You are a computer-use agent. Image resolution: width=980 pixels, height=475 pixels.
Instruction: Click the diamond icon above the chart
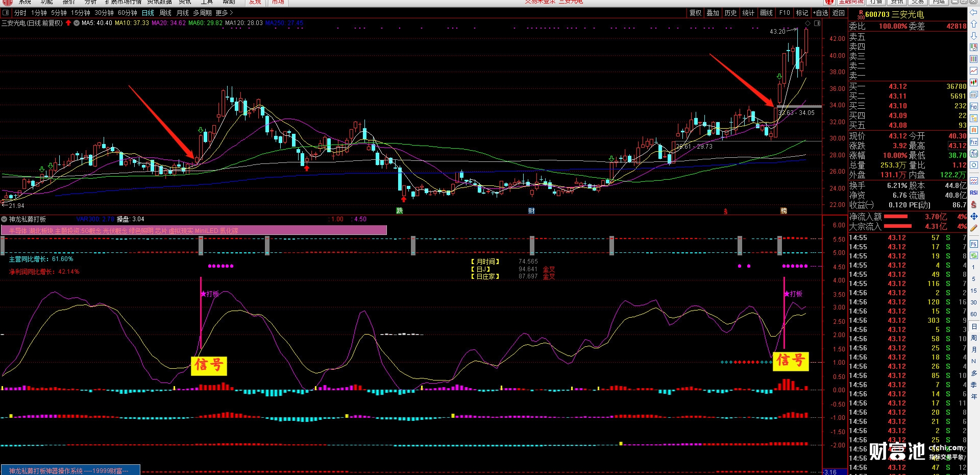pyautogui.click(x=807, y=23)
